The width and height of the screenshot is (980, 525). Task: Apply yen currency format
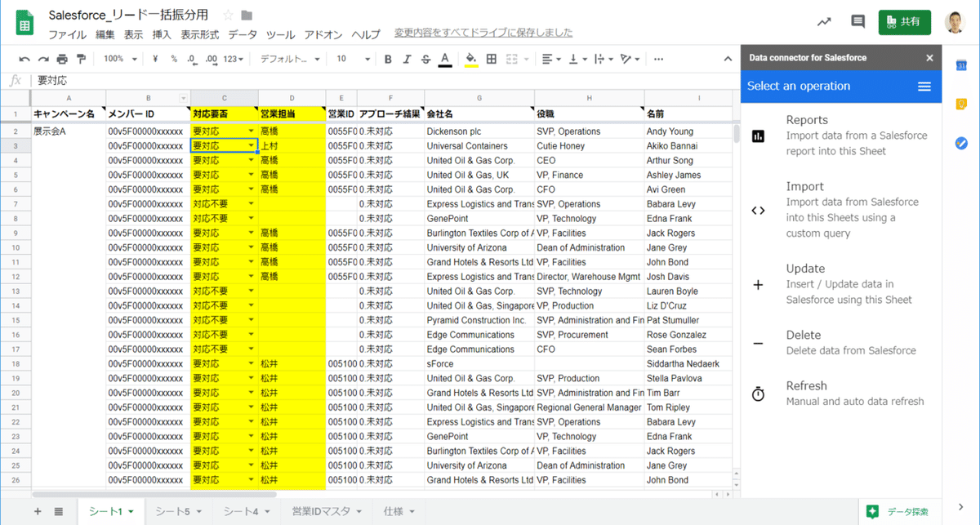[x=155, y=59]
